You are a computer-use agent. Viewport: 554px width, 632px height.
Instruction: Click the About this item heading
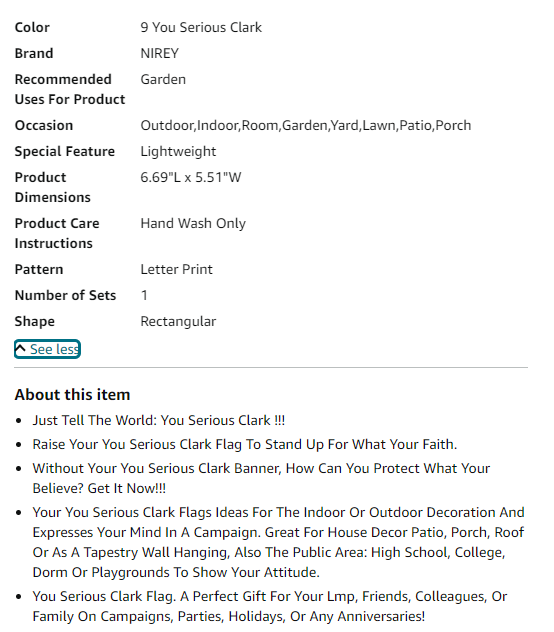[73, 394]
